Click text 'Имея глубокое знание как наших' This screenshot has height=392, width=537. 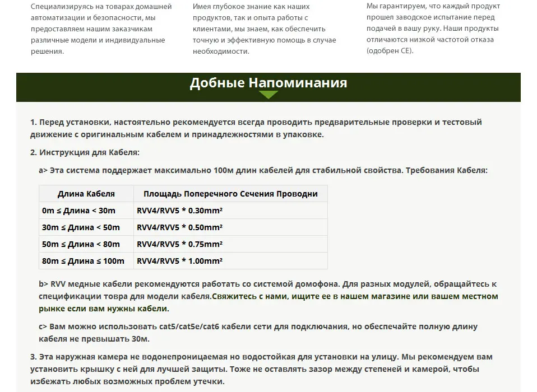click(x=251, y=7)
